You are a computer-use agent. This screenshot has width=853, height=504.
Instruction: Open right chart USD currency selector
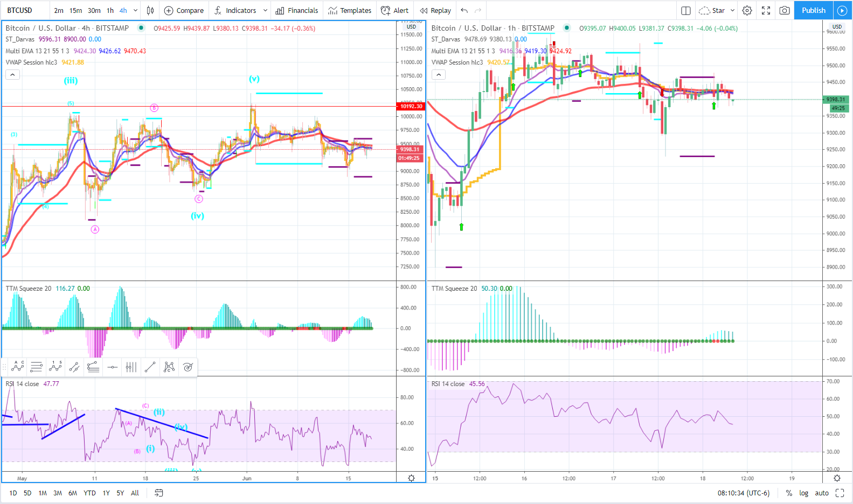click(x=837, y=26)
